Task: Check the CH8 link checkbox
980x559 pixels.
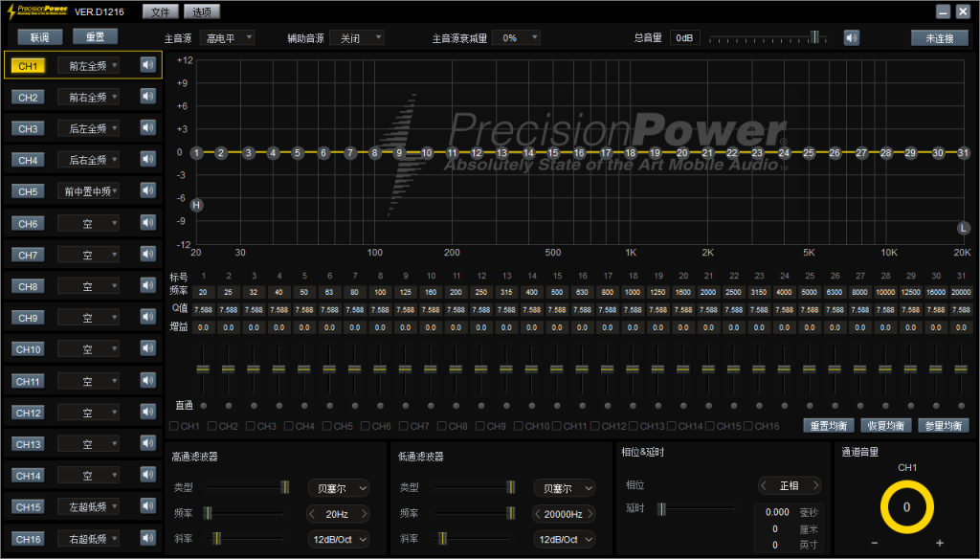Action: click(442, 426)
